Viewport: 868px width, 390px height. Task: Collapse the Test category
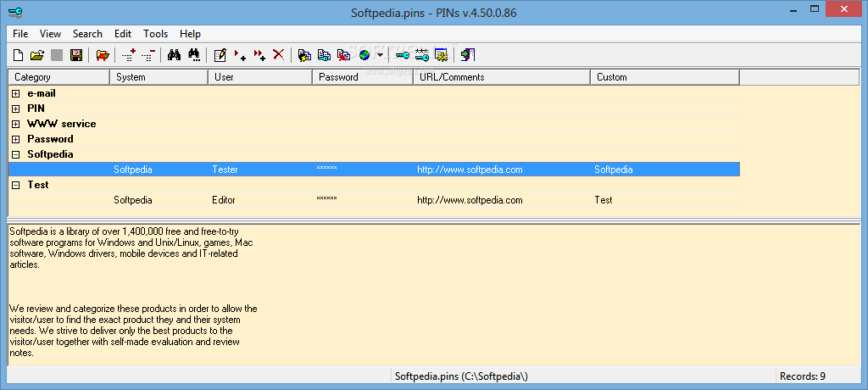[16, 185]
